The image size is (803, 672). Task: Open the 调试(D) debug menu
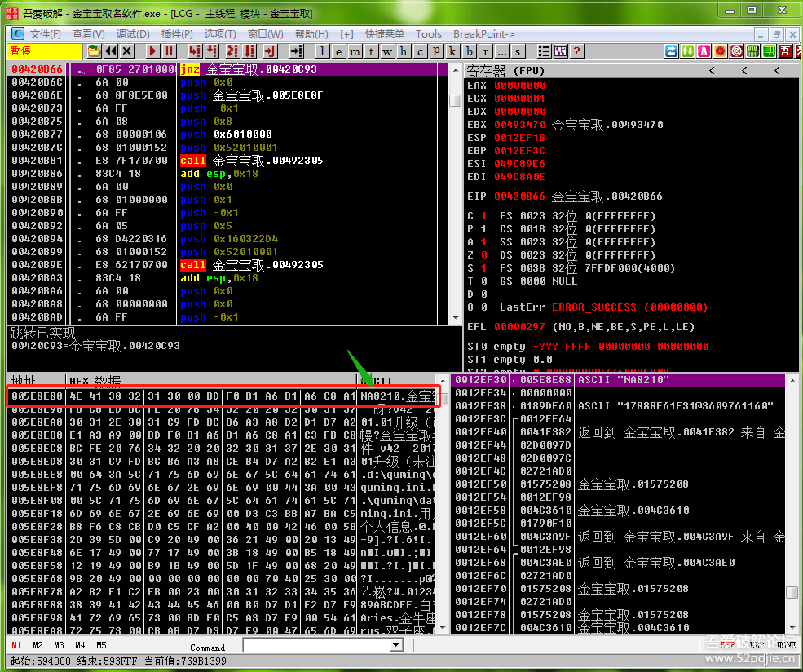point(132,34)
